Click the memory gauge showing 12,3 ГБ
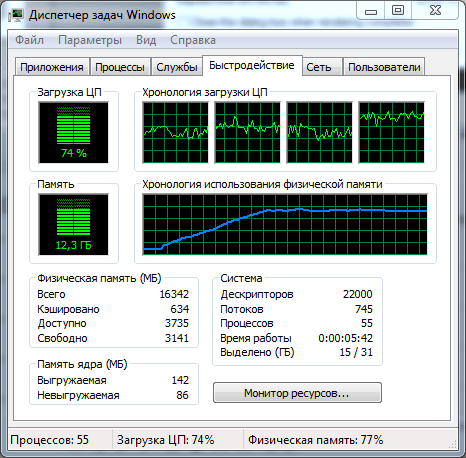 (74, 224)
